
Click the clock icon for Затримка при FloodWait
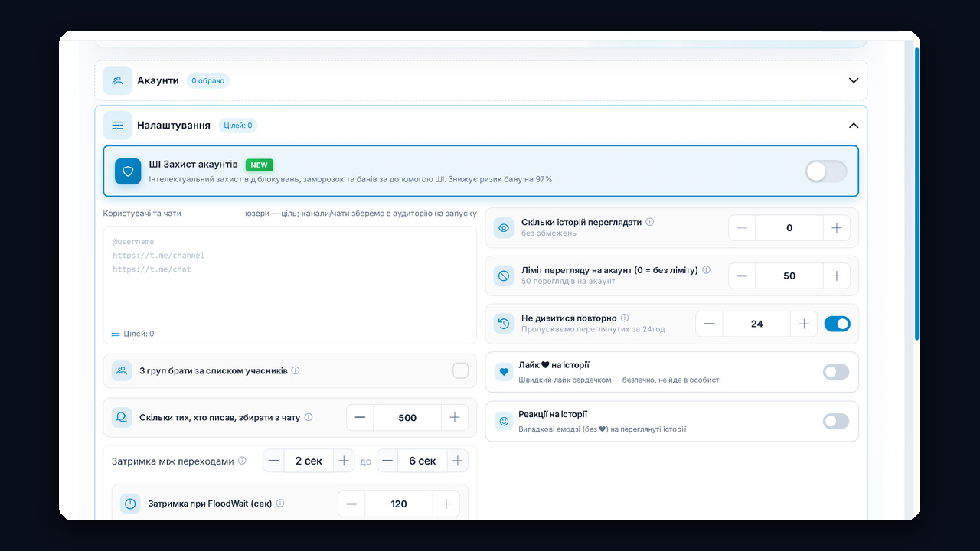[130, 504]
